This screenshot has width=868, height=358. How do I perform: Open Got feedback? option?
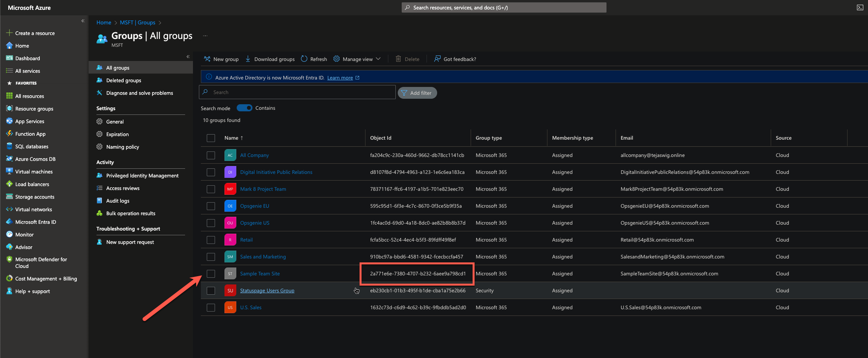click(x=455, y=59)
